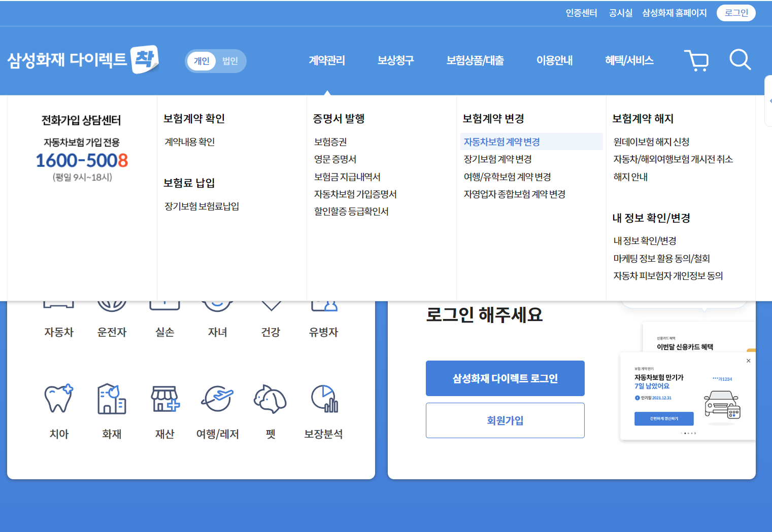Click the 로그인 button in header
Image resolution: width=772 pixels, height=532 pixels.
click(x=736, y=13)
